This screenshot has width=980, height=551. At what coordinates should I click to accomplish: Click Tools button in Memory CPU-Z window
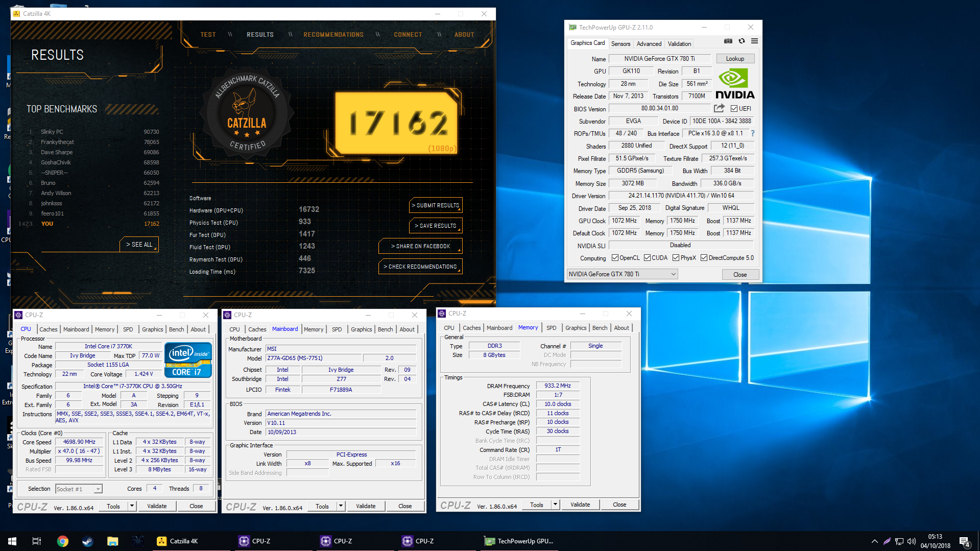[x=537, y=505]
